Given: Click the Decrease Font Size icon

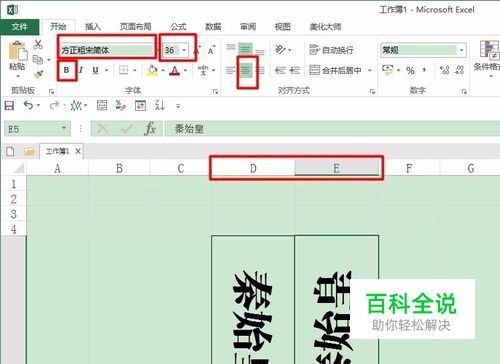Looking at the screenshot, I should click(212, 50).
